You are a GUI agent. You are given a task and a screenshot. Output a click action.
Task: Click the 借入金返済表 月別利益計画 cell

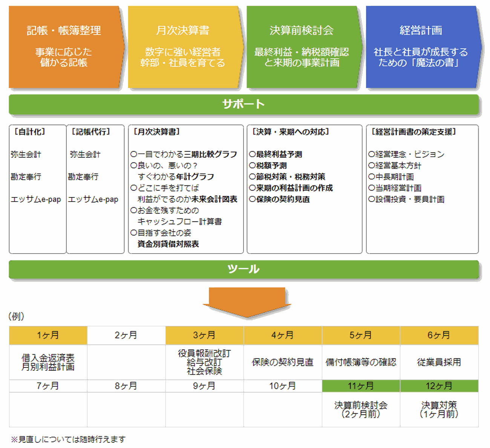pos(48,362)
